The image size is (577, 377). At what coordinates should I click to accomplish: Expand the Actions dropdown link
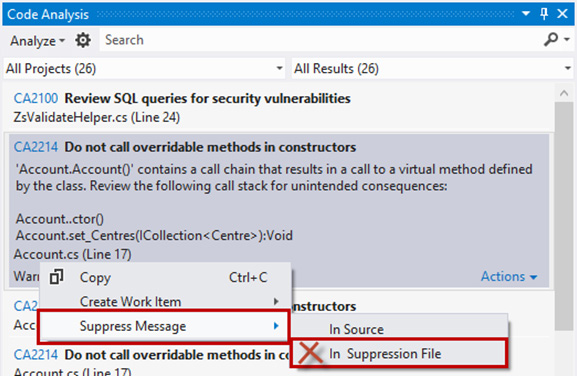(509, 276)
